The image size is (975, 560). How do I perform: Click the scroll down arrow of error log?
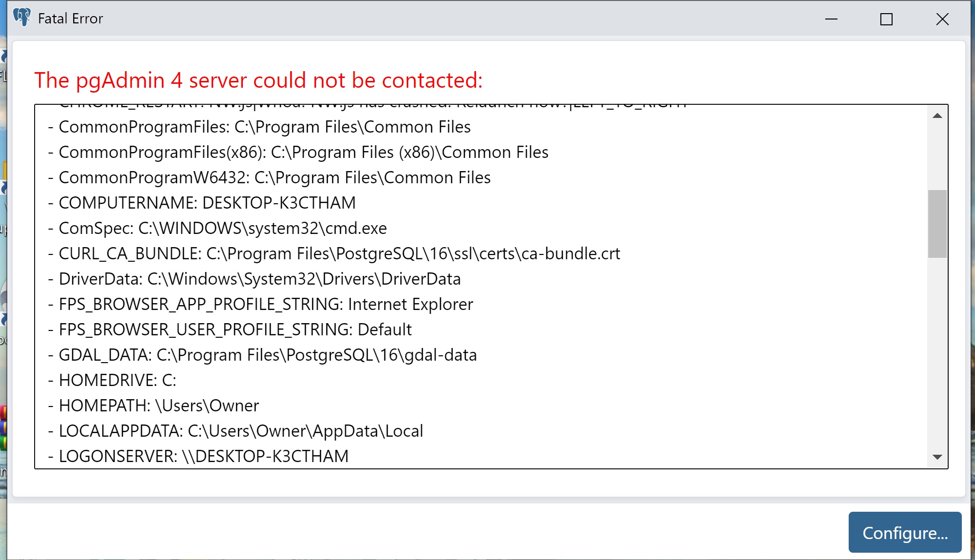coord(937,457)
